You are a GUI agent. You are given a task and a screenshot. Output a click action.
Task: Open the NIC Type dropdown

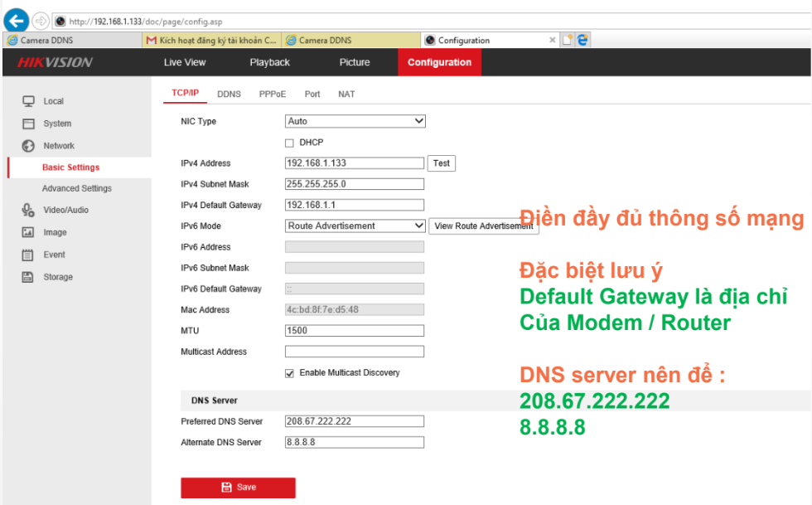(x=355, y=121)
